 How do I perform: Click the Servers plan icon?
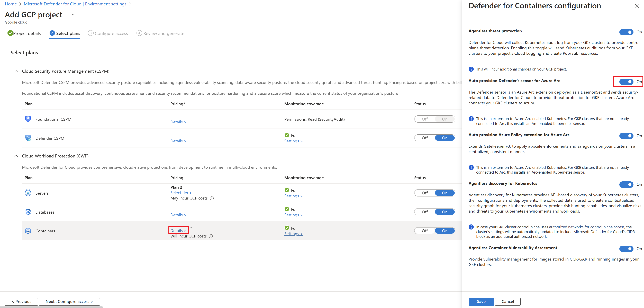28,193
